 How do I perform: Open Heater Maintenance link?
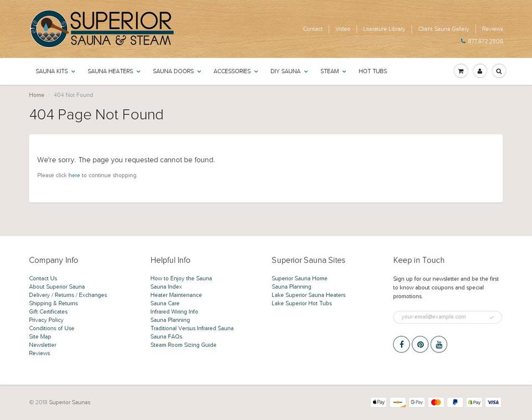pyautogui.click(x=176, y=295)
